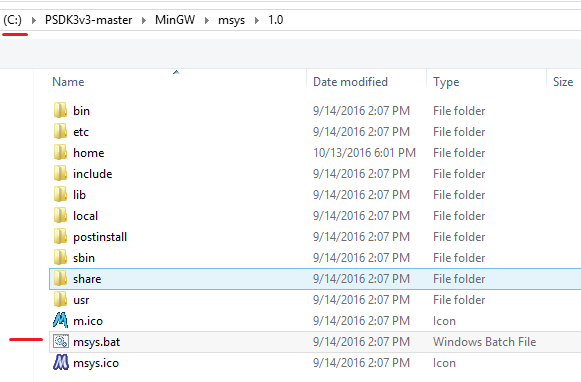Click date modified of msys.bat
This screenshot has height=382, width=581.
pyautogui.click(x=361, y=342)
